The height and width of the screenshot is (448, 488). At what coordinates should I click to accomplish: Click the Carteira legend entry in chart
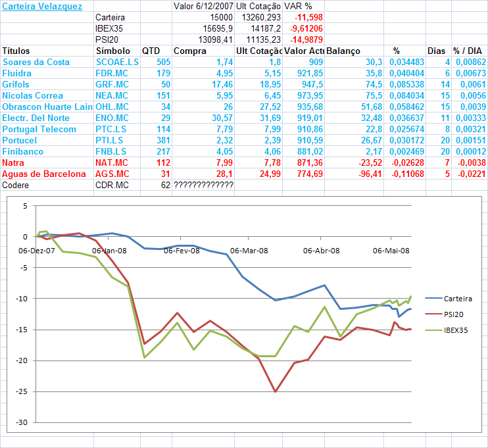pos(449,299)
